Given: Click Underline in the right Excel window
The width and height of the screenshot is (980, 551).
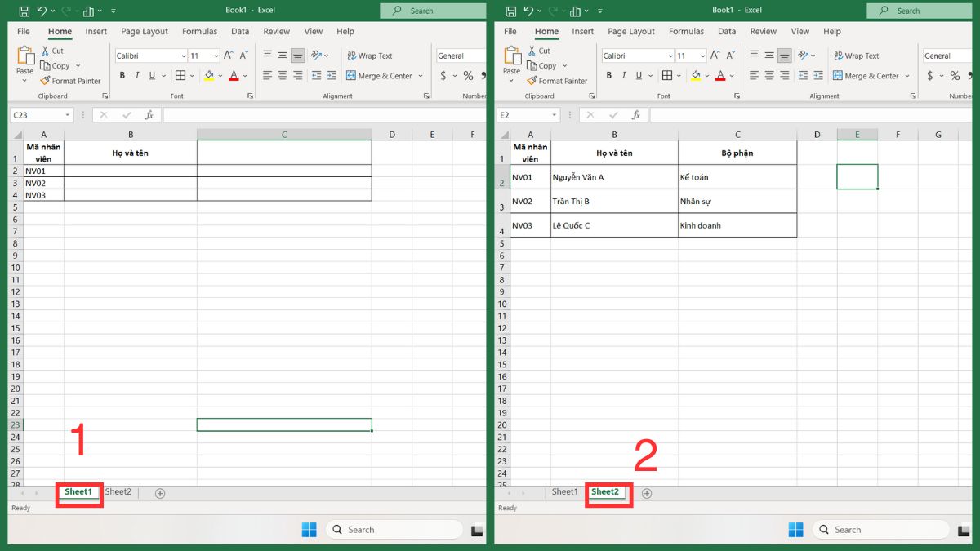Looking at the screenshot, I should click(x=637, y=75).
